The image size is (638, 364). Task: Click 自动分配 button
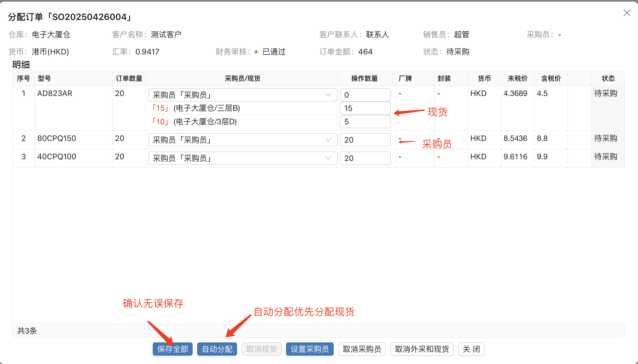click(217, 349)
